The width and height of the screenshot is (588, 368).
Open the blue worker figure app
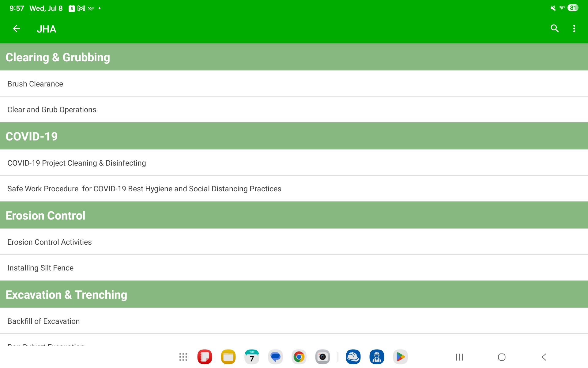point(377,357)
